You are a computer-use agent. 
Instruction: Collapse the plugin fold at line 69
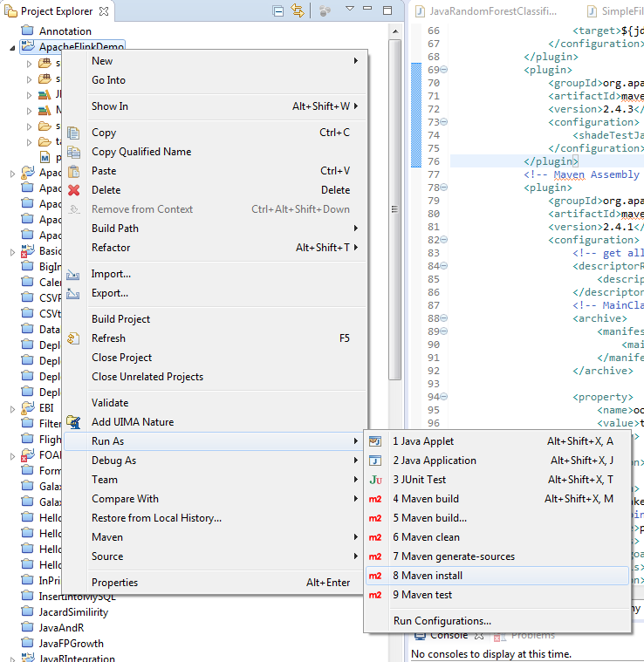(x=443, y=70)
